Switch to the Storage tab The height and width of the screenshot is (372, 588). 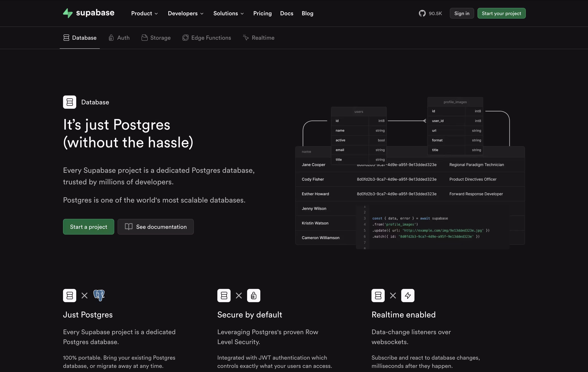point(156,38)
